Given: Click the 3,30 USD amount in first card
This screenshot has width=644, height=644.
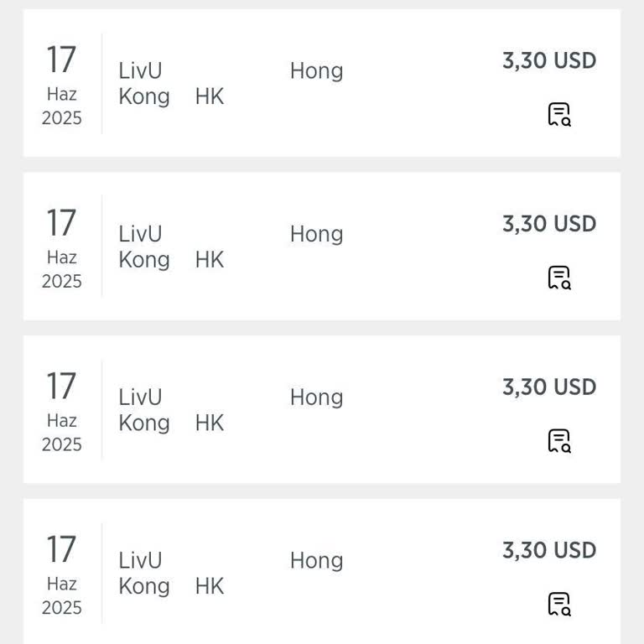Looking at the screenshot, I should (549, 61).
